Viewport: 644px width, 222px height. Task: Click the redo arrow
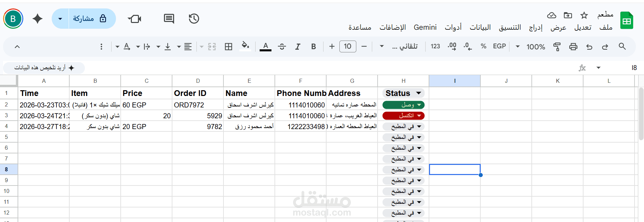[605, 47]
